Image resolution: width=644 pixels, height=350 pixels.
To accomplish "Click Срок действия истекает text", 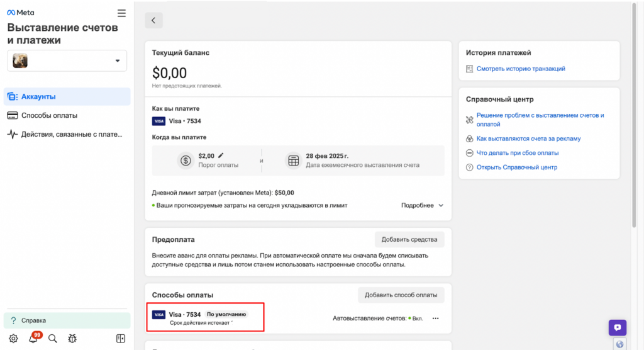I will (201, 323).
